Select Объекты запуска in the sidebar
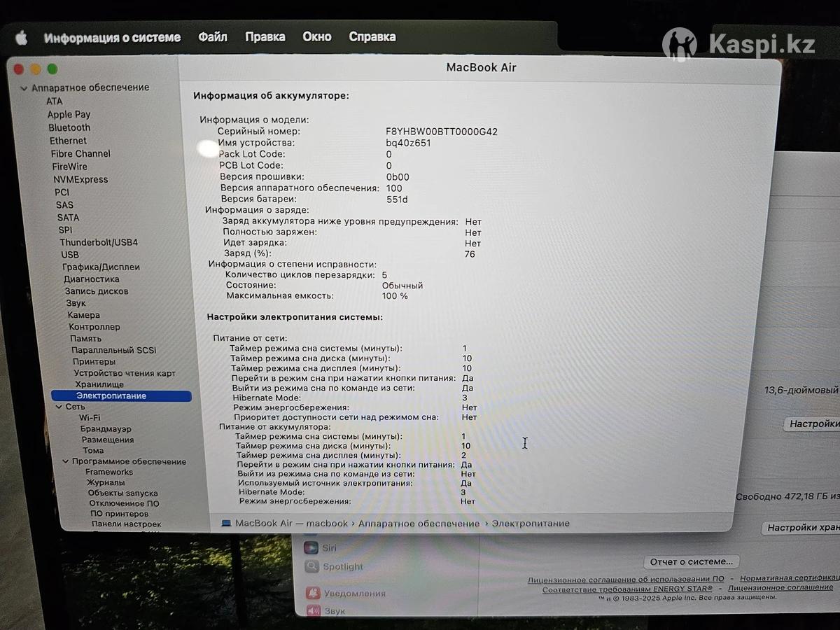This screenshot has width=840, height=630. [122, 493]
